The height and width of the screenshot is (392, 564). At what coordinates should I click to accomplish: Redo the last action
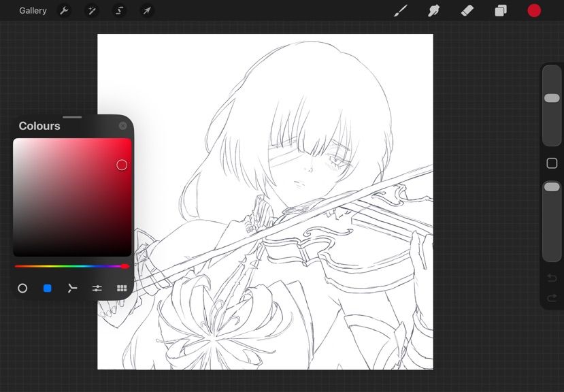[552, 298]
